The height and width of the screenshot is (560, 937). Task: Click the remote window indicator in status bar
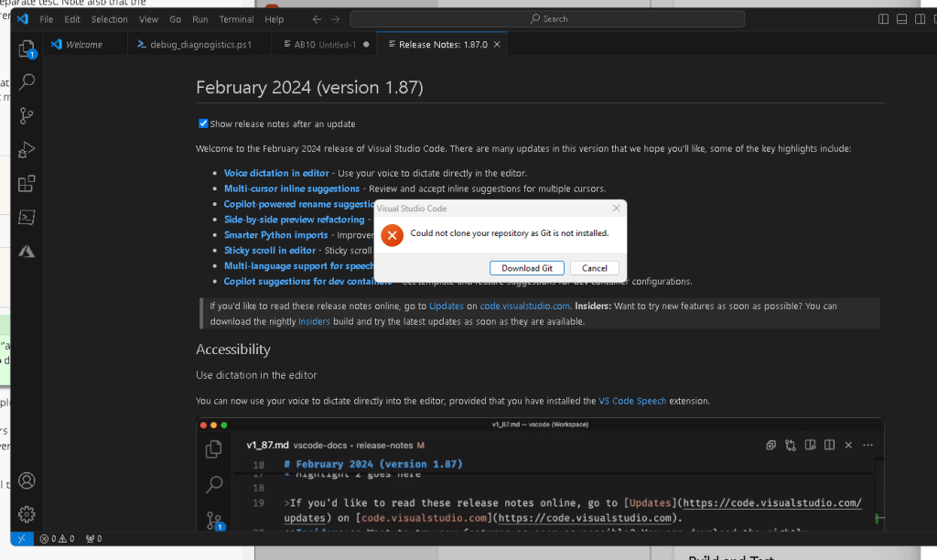point(22,538)
